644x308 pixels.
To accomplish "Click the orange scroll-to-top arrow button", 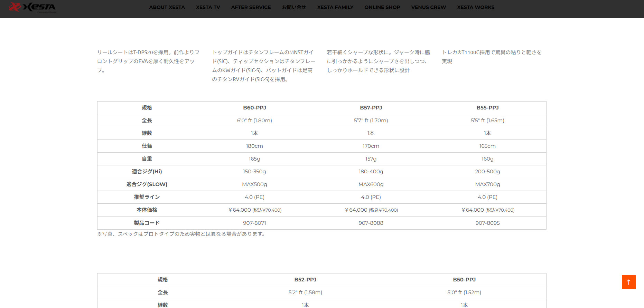I will 628,282.
